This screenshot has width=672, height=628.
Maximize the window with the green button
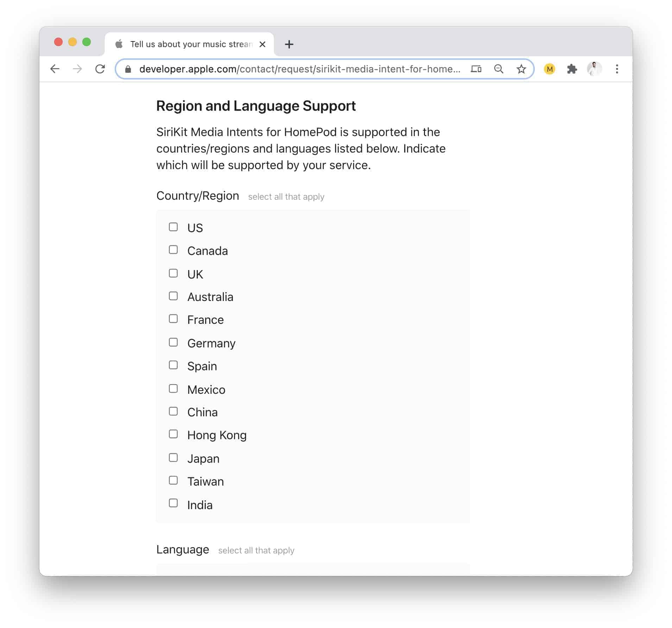87,42
